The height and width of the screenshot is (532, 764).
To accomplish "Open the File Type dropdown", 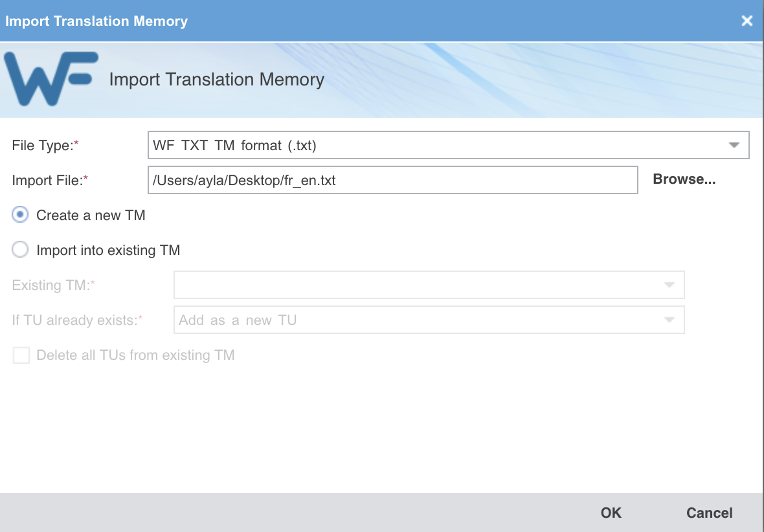I will 448,145.
